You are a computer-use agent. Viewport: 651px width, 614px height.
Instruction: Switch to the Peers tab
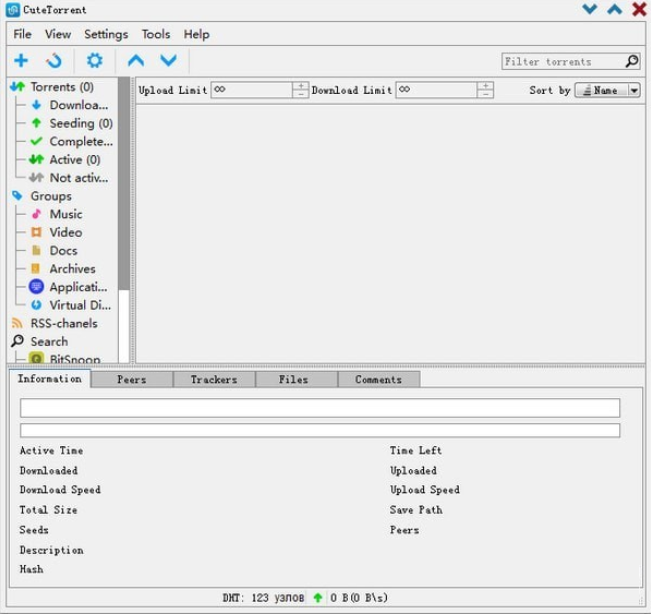coord(131,379)
